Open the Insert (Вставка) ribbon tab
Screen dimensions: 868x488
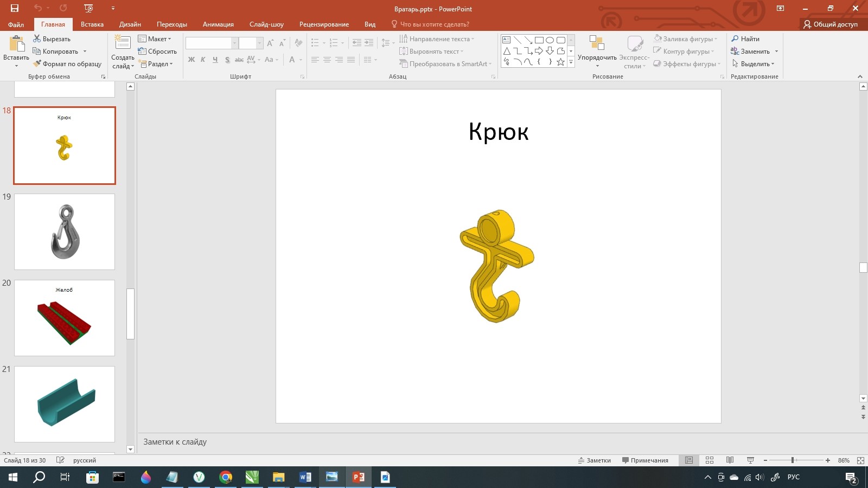point(92,24)
